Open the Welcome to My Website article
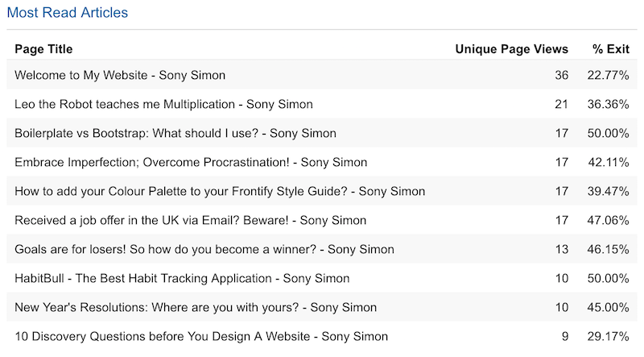Viewport: 644px width, 357px height. 120,75
